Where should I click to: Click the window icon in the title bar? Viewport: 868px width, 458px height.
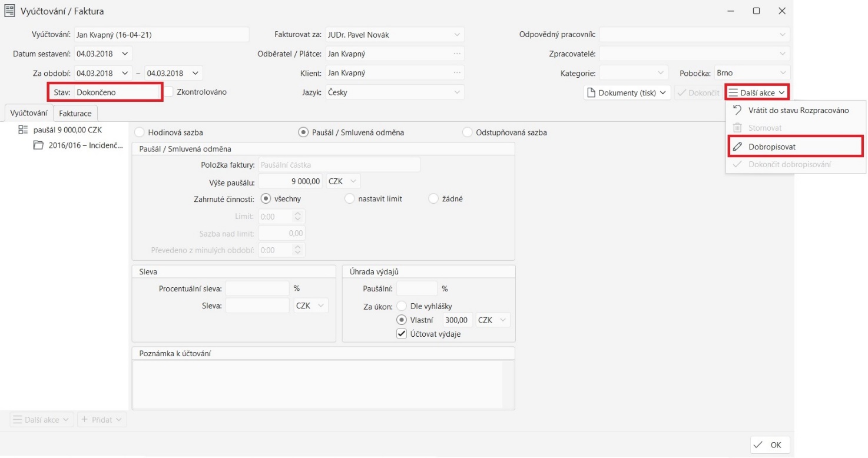tap(10, 11)
